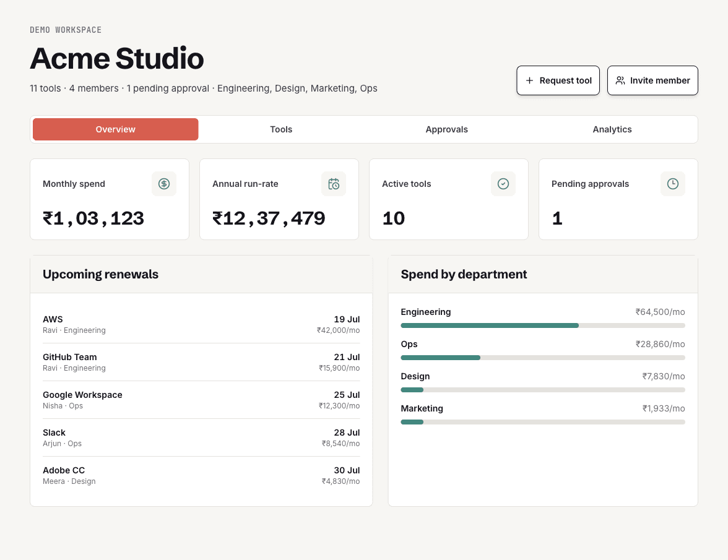
Task: Click the people icon in Invite member button
Action: point(620,80)
